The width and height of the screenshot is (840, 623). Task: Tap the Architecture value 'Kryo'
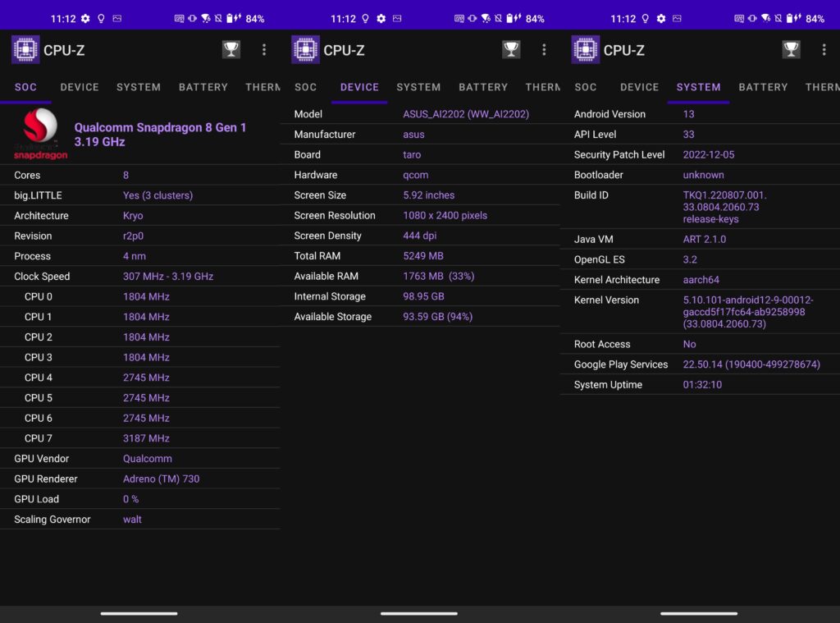tap(133, 216)
